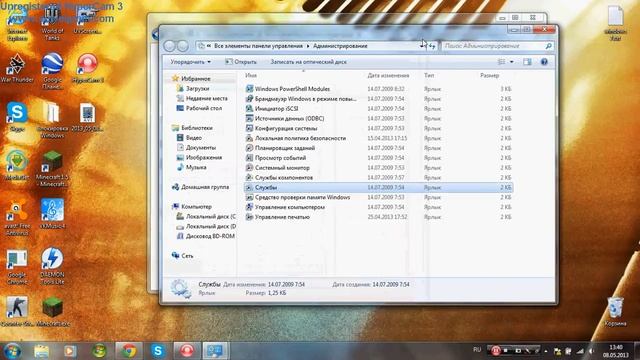The image size is (640, 360).
Task: Select Конфигурация системы item
Action: [x=378, y=128]
